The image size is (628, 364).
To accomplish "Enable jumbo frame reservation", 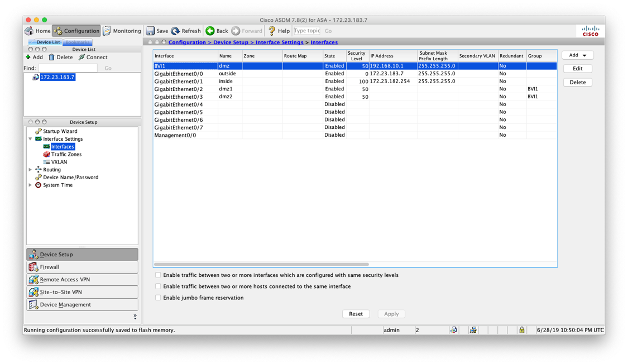I will pyautogui.click(x=158, y=297).
